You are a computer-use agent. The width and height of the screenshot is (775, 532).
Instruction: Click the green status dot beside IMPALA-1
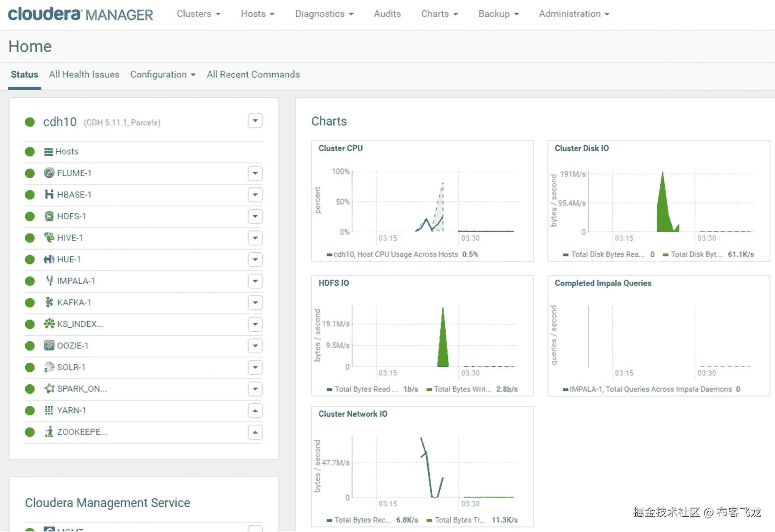point(30,281)
